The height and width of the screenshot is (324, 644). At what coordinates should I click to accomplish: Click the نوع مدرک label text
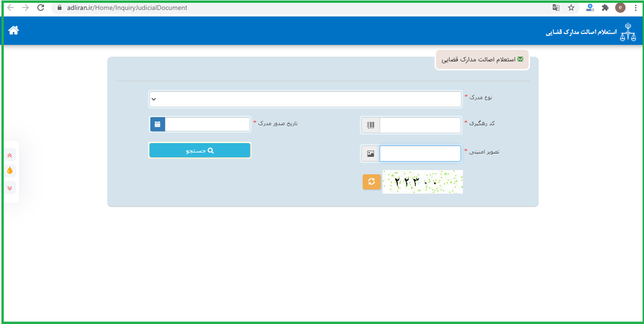[481, 97]
